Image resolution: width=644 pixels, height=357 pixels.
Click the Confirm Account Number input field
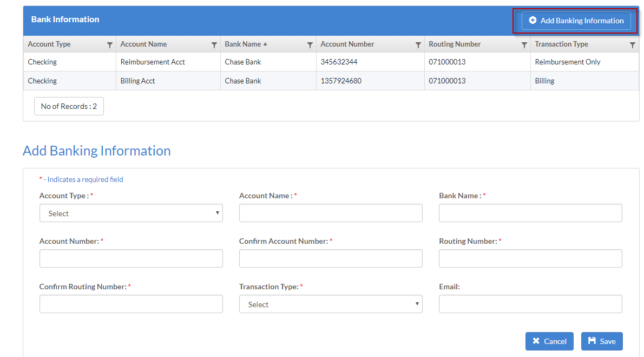click(331, 258)
